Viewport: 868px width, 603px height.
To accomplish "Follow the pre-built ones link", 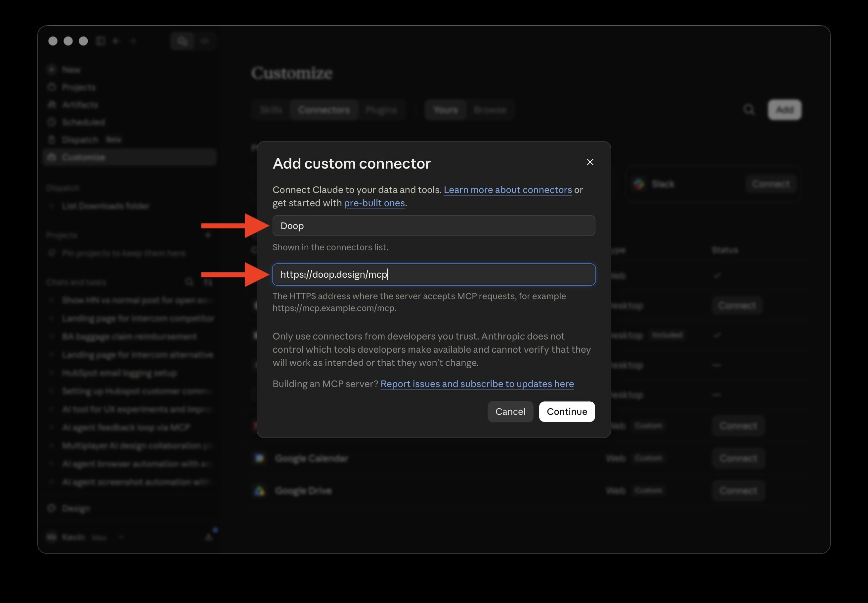I will pyautogui.click(x=374, y=203).
